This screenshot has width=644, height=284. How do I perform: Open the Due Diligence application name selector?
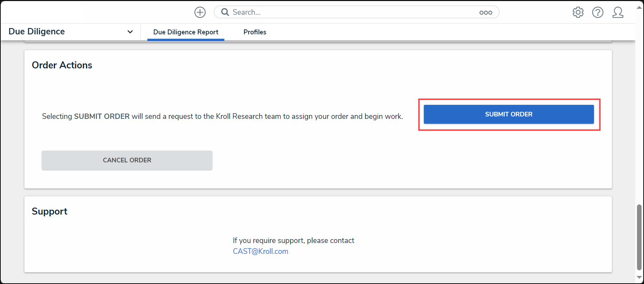[70, 32]
